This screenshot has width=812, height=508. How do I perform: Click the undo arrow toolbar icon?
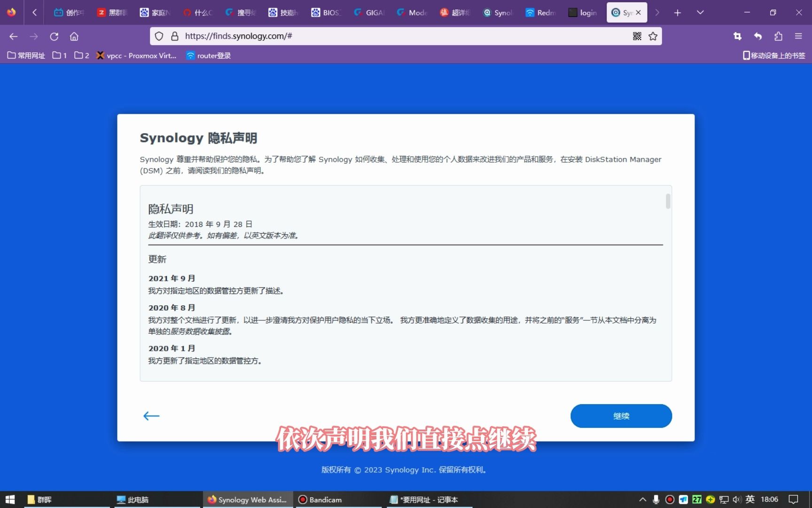(757, 36)
